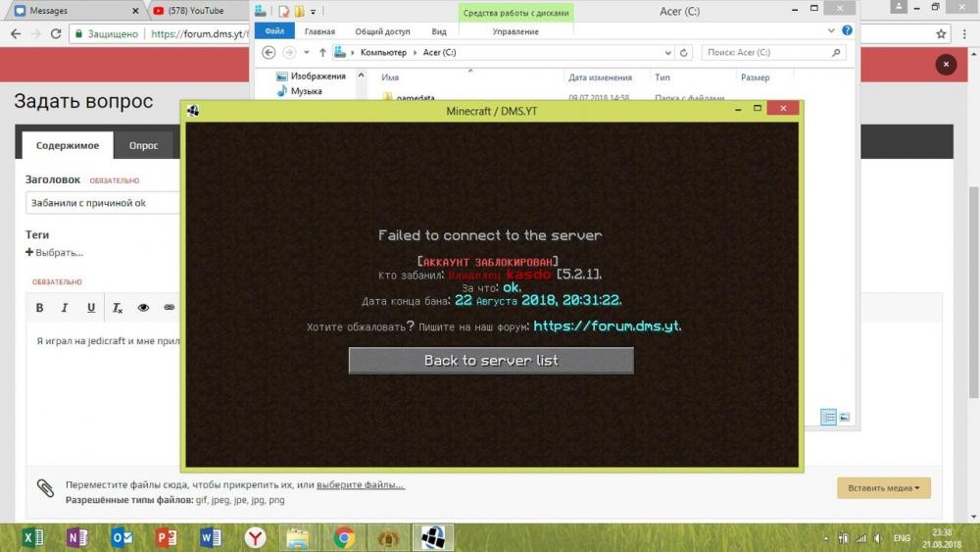Switch Explorer to details view layout
The height and width of the screenshot is (552, 980).
click(829, 417)
